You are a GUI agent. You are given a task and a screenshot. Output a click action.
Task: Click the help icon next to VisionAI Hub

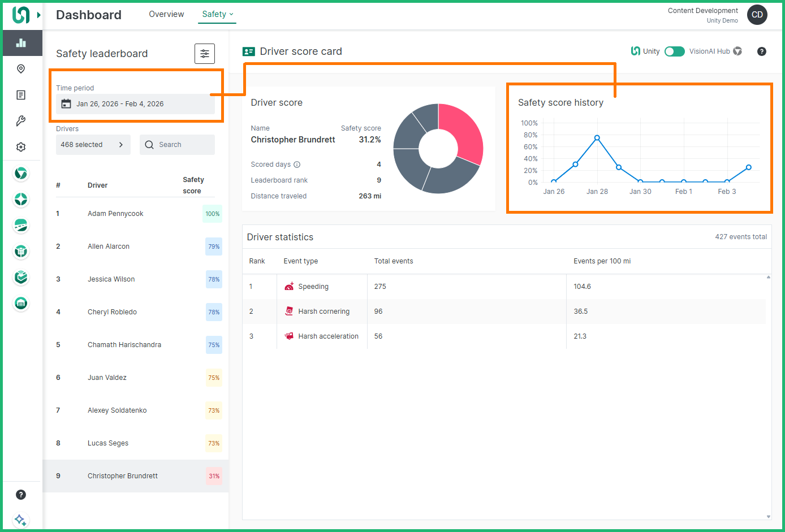[x=762, y=51]
